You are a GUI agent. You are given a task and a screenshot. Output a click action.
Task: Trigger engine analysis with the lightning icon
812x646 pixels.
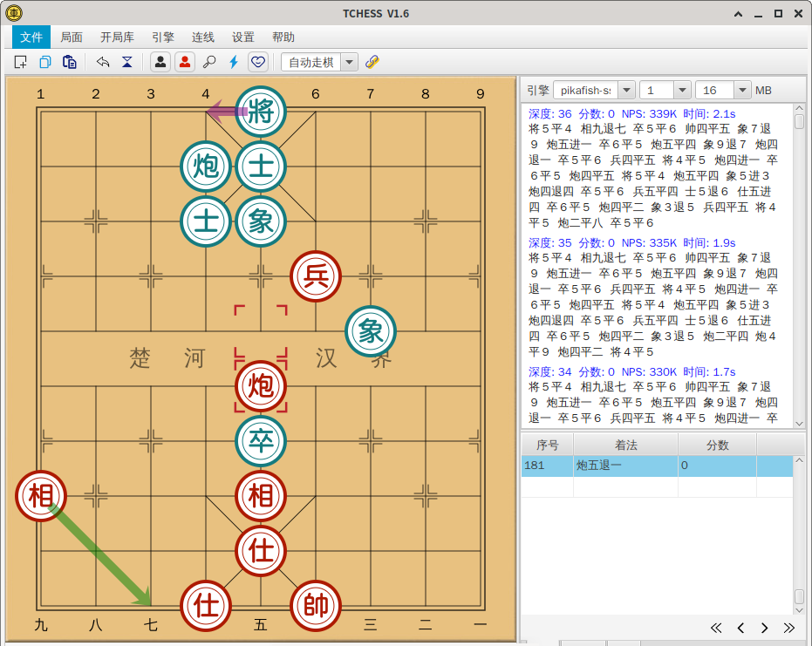[234, 62]
